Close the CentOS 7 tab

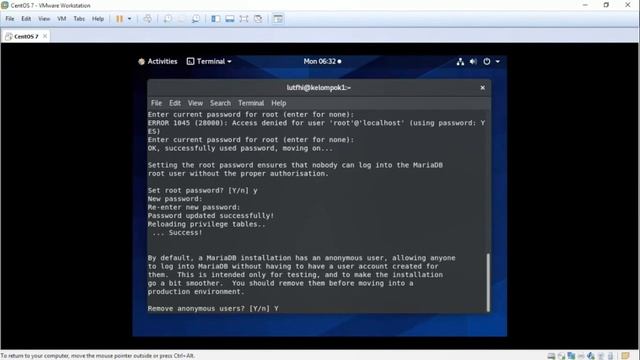click(x=45, y=36)
